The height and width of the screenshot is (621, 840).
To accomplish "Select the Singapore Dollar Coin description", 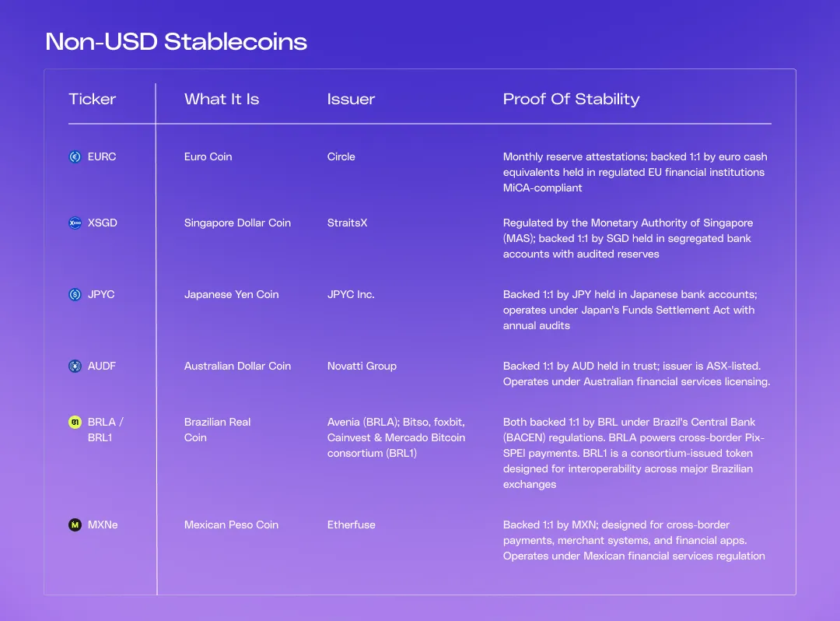I will tap(237, 223).
